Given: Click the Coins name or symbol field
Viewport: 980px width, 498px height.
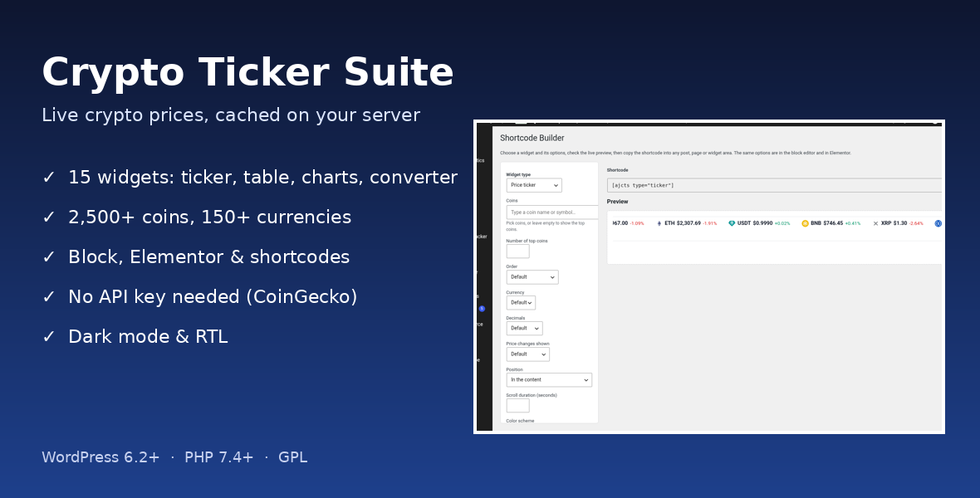Looking at the screenshot, I should coord(552,212).
